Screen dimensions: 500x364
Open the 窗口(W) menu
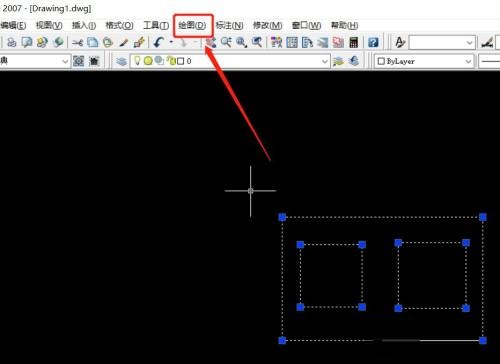tap(306, 25)
